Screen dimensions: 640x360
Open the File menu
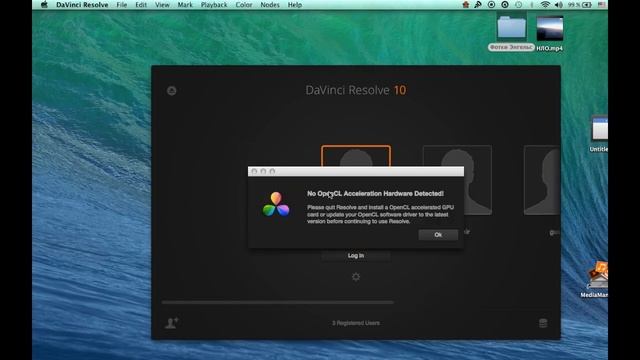tap(122, 5)
